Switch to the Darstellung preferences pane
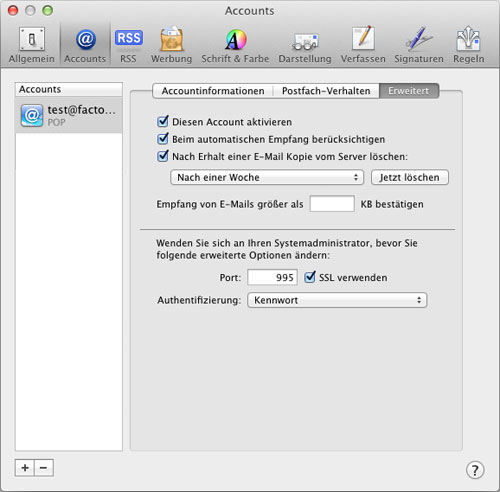 point(305,45)
